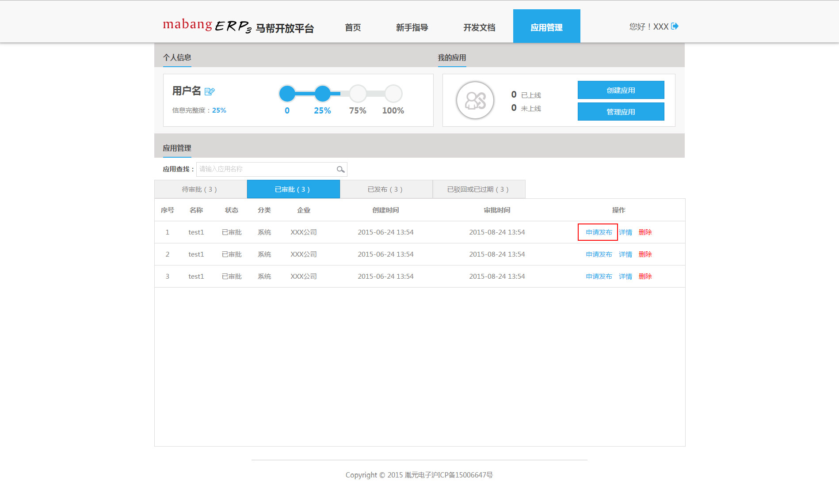The width and height of the screenshot is (839, 504).
Task: Go to 开发文档 in the navigation
Action: point(479,27)
